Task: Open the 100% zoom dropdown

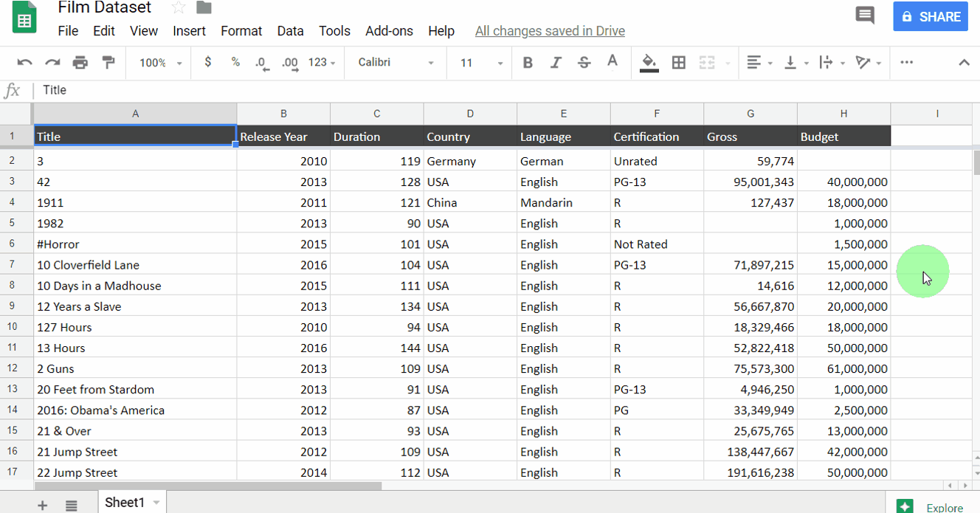Action: coord(160,63)
